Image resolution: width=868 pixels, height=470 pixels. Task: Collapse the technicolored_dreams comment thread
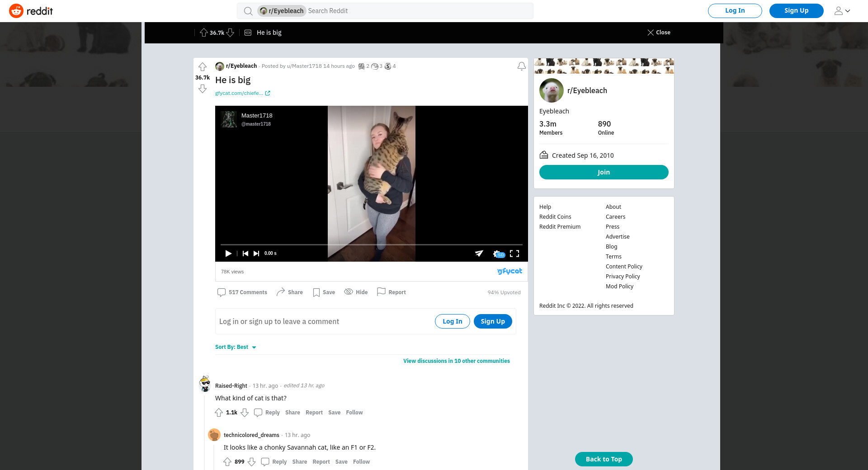pos(213,456)
